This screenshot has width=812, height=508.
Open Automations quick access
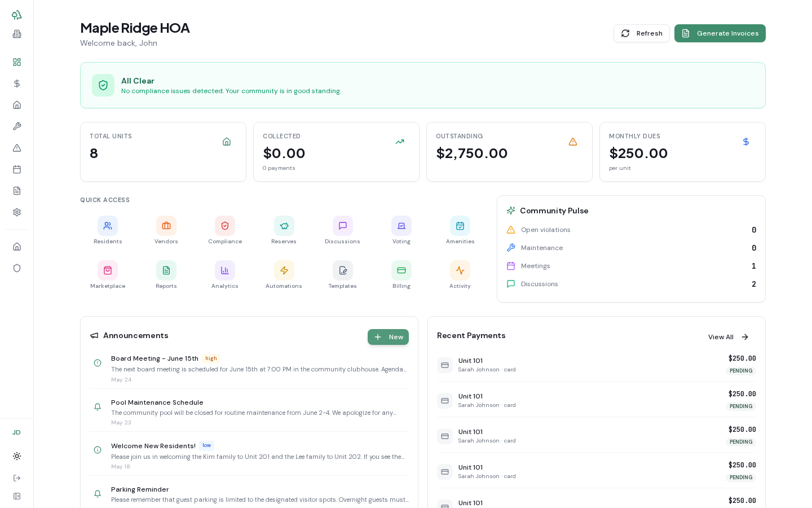284,275
